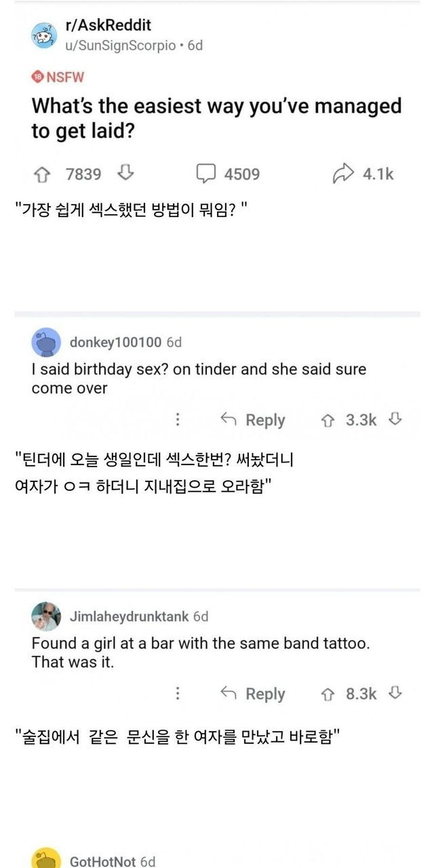This screenshot has height=868, width=434.
Task: Downvote the main post
Action: (x=125, y=174)
